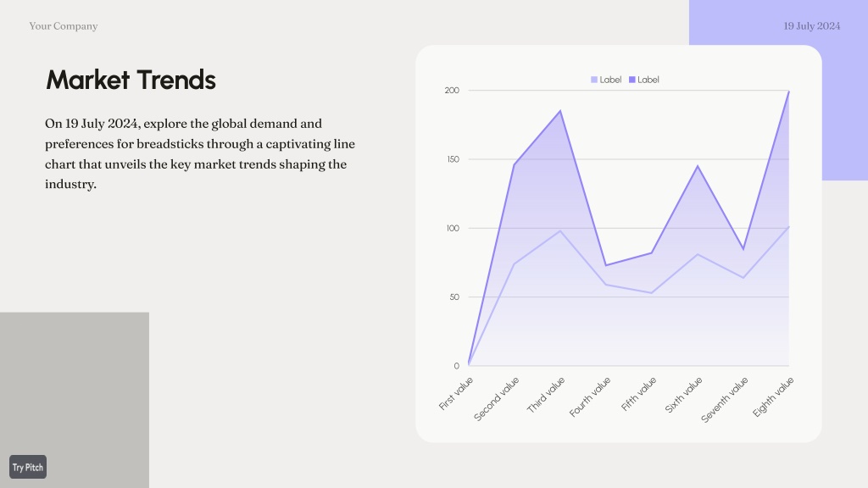Click the Try Pitch button
868x488 pixels.
point(28,467)
